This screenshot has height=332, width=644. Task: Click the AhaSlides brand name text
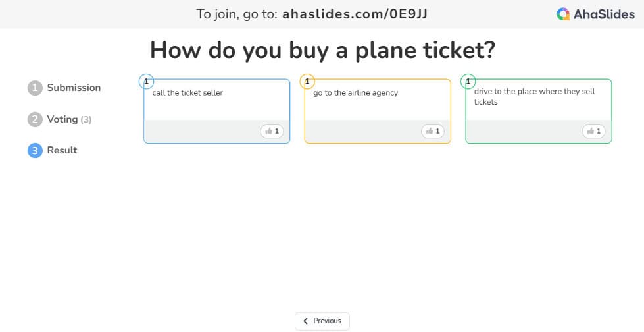pos(604,14)
